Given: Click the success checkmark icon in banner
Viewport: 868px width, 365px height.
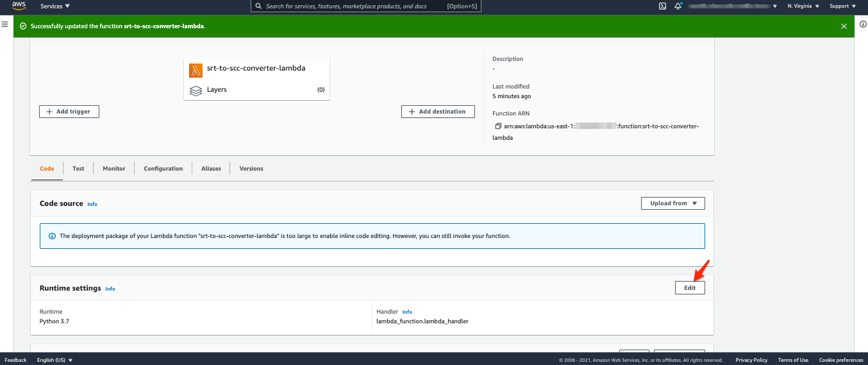Looking at the screenshot, I should (x=23, y=26).
